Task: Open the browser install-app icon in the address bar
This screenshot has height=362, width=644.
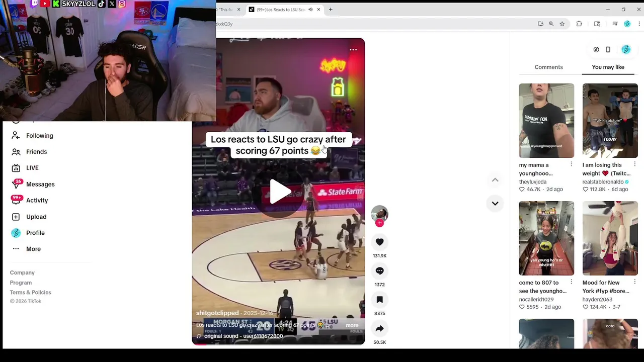Action: coord(540,24)
